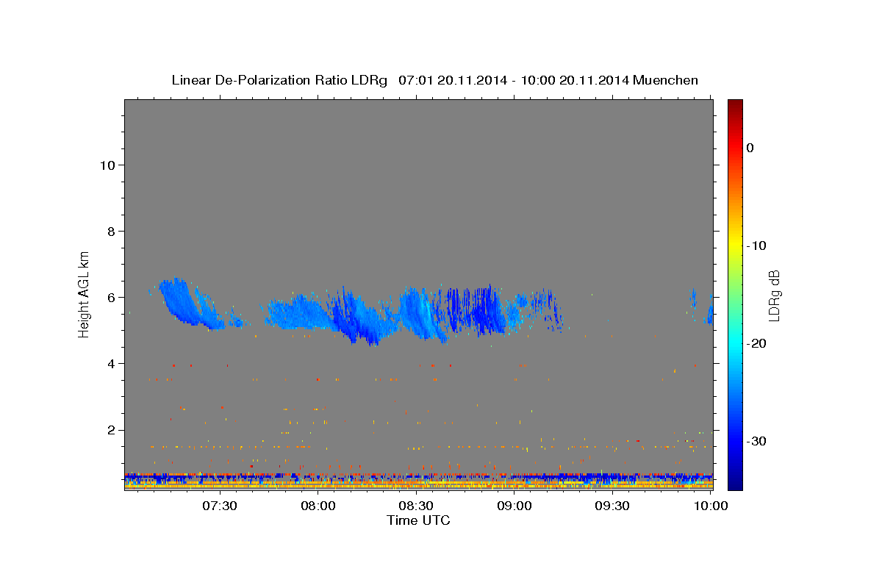Click the small cloud fragment near 09:55 at 6 km

tap(692, 298)
